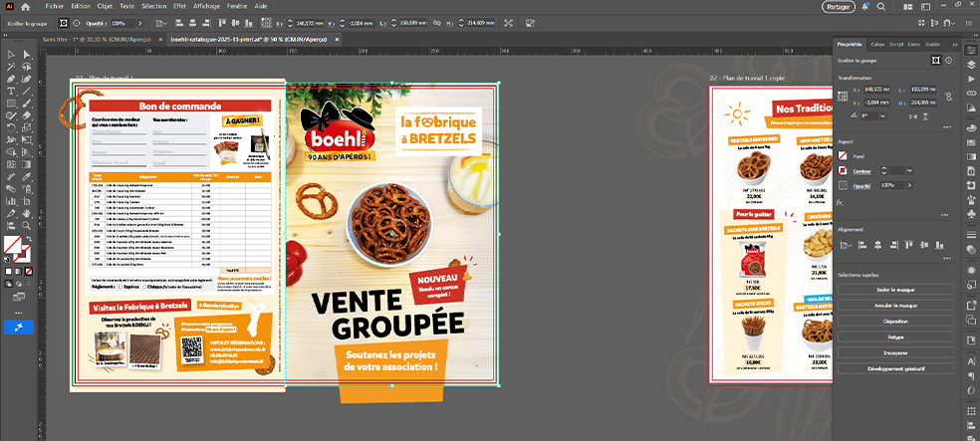This screenshot has height=441, width=980.
Task: Open the Layers panel icon in right dock
Action: tap(971, 65)
